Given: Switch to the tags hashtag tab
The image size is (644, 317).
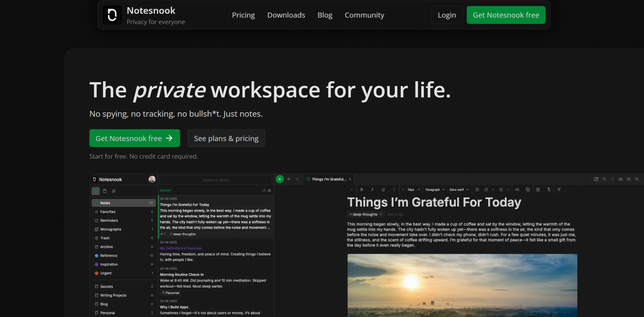Looking at the screenshot, I should (x=114, y=191).
